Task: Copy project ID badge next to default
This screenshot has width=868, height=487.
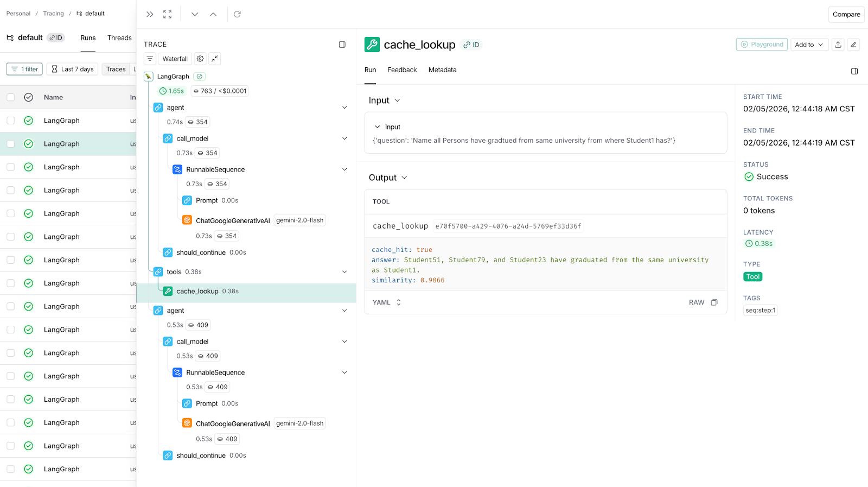Action: (56, 38)
